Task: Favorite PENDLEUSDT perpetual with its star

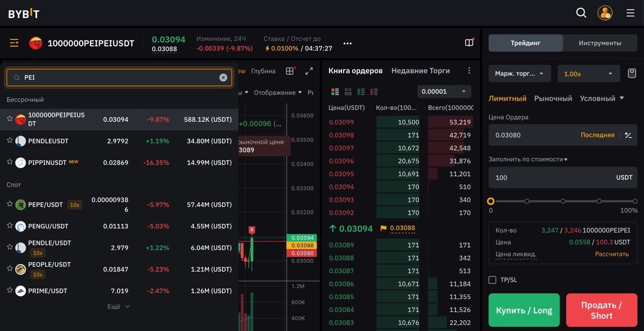Action: (x=10, y=140)
